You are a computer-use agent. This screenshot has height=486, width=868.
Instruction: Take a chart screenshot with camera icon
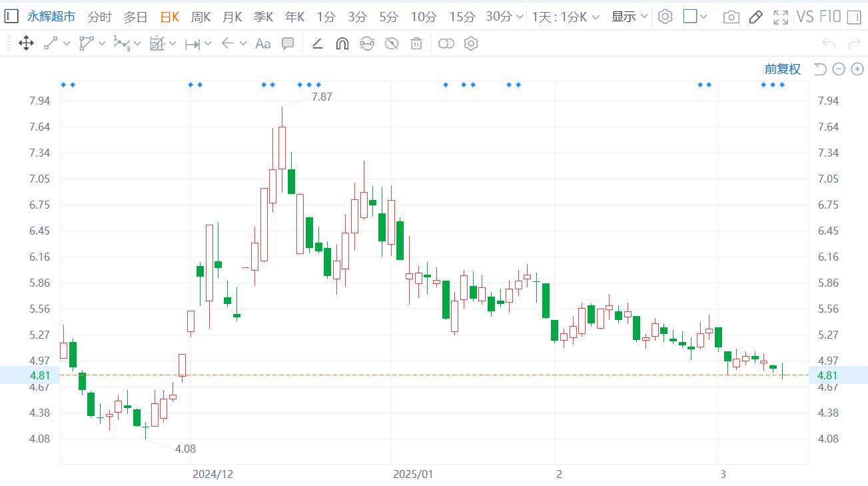(x=731, y=17)
